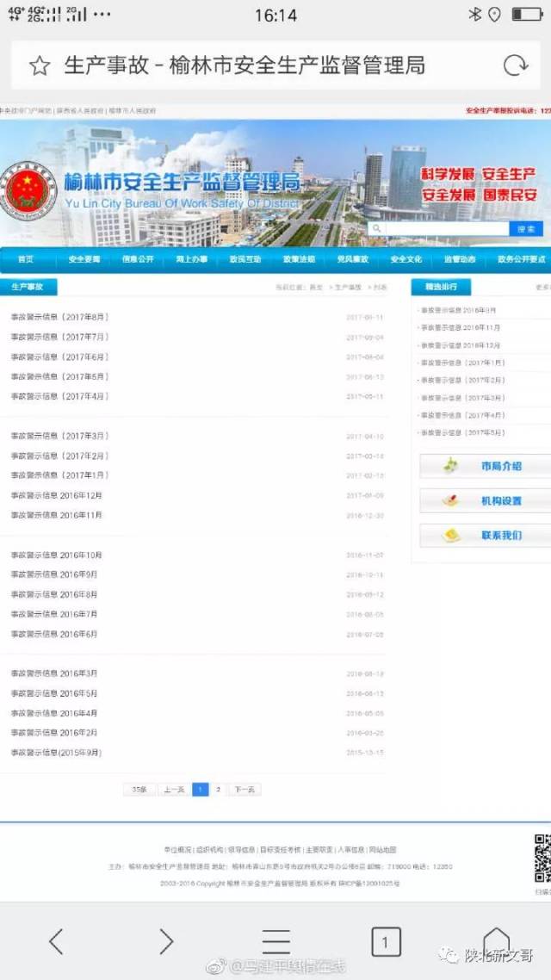Viewport: 551px width, 980px height.
Task: Open the tab switcher showing 1
Action: (386, 941)
